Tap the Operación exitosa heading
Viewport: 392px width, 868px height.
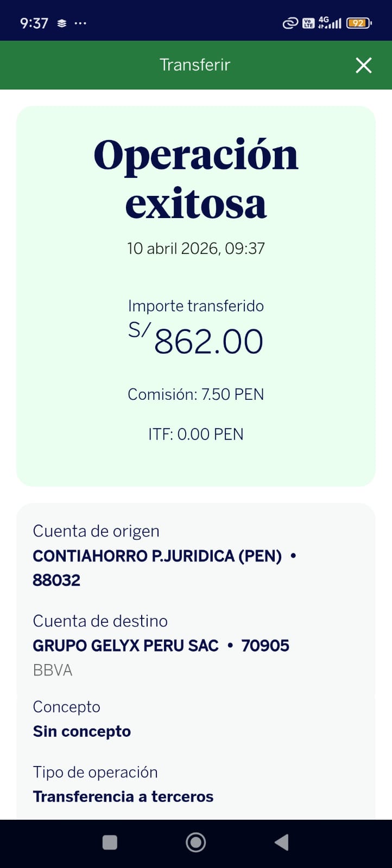(x=196, y=179)
